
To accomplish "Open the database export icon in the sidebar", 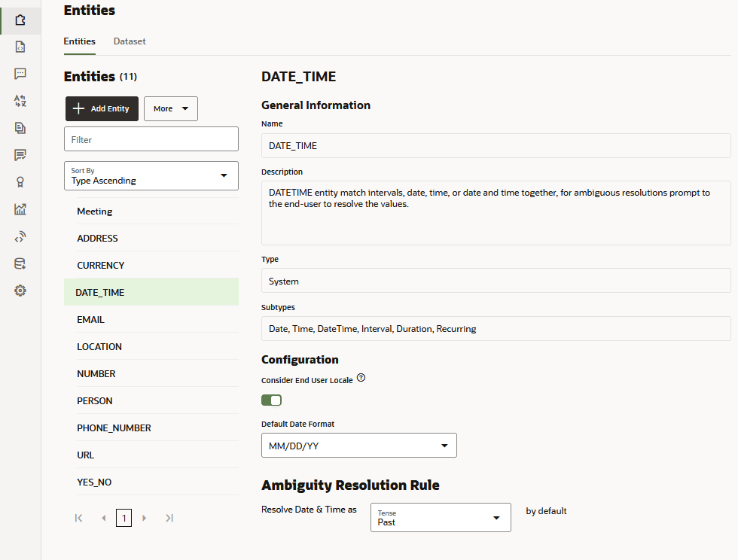I will (20, 263).
